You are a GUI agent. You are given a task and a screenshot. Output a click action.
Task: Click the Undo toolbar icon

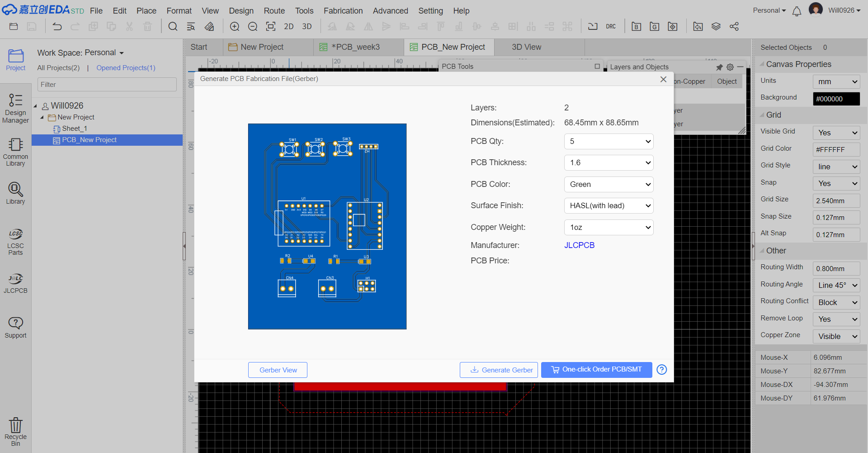tap(57, 27)
